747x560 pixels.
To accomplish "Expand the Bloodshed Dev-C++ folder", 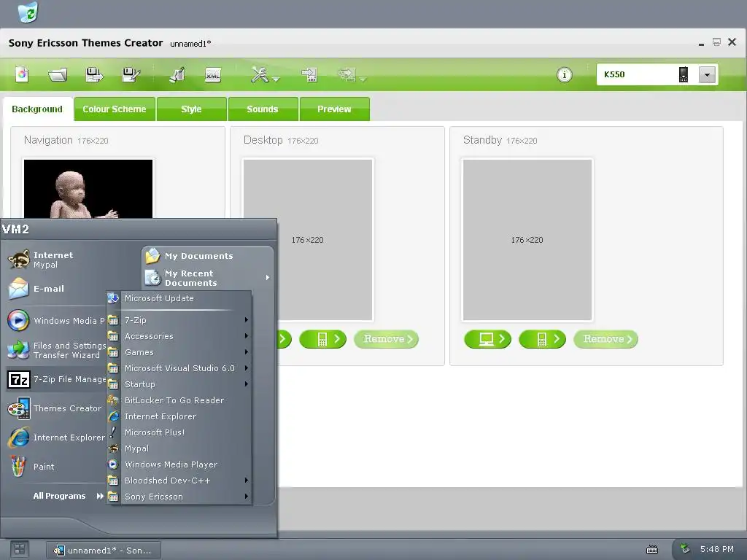I will pos(179,481).
